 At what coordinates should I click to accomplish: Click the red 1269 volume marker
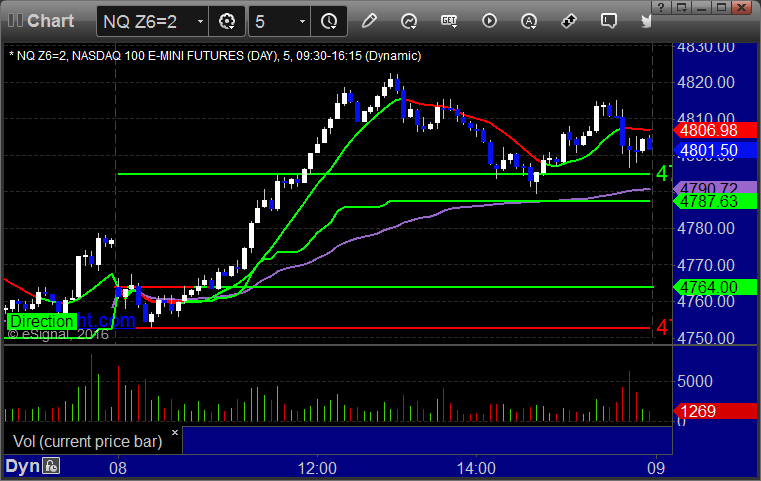715,411
